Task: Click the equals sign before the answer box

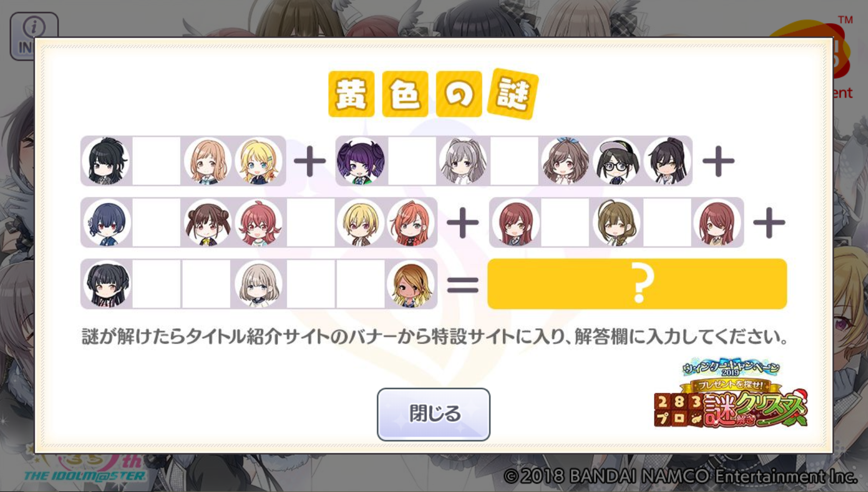Action: tap(463, 285)
